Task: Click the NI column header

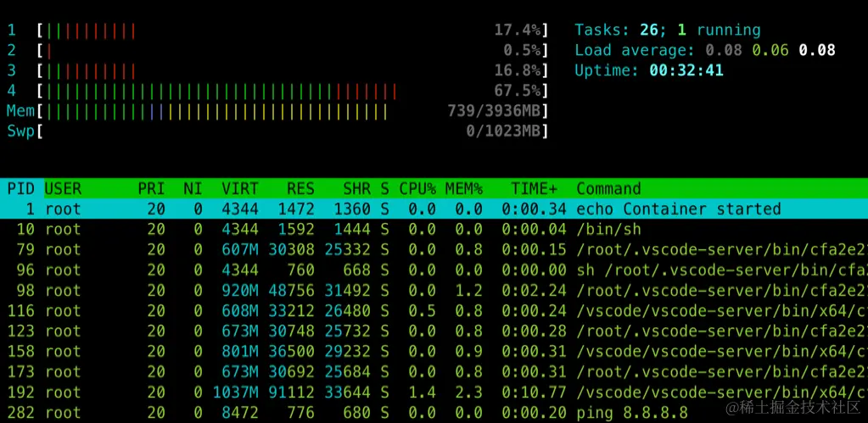Action: (x=193, y=188)
